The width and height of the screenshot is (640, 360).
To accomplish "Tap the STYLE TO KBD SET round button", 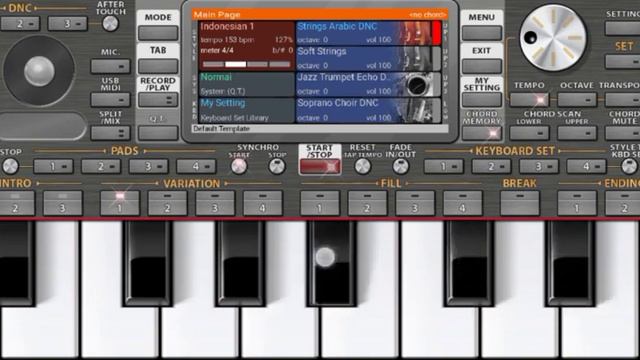I will pyautogui.click(x=629, y=166).
